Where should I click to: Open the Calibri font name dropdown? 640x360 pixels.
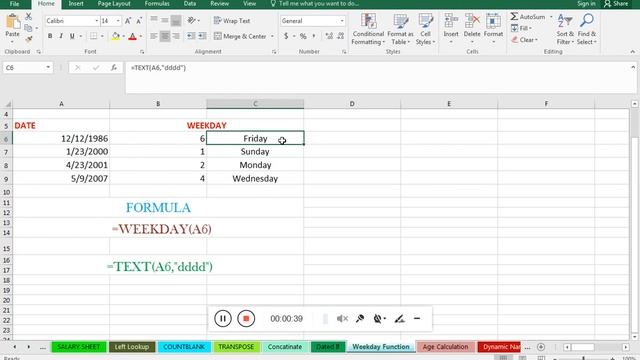point(97,21)
